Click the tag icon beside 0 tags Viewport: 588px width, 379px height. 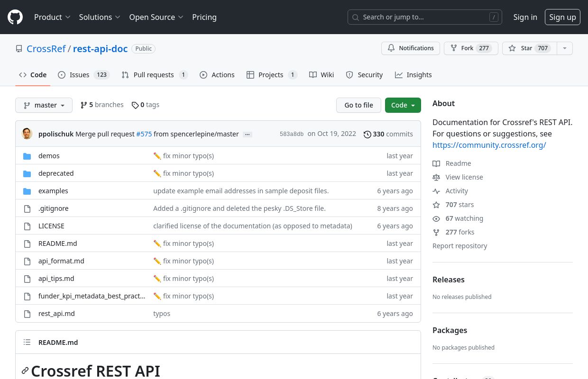(135, 105)
